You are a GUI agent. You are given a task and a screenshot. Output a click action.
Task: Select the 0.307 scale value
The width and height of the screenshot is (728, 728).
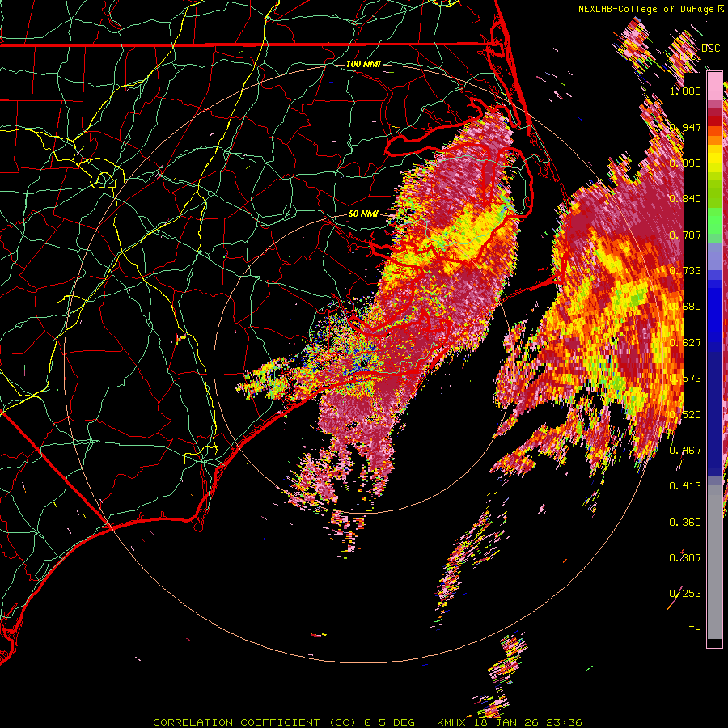685,558
